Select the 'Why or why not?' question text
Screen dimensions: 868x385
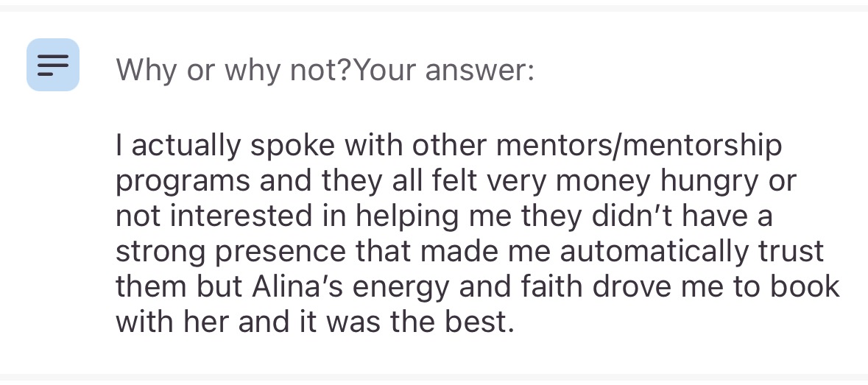[x=233, y=70]
